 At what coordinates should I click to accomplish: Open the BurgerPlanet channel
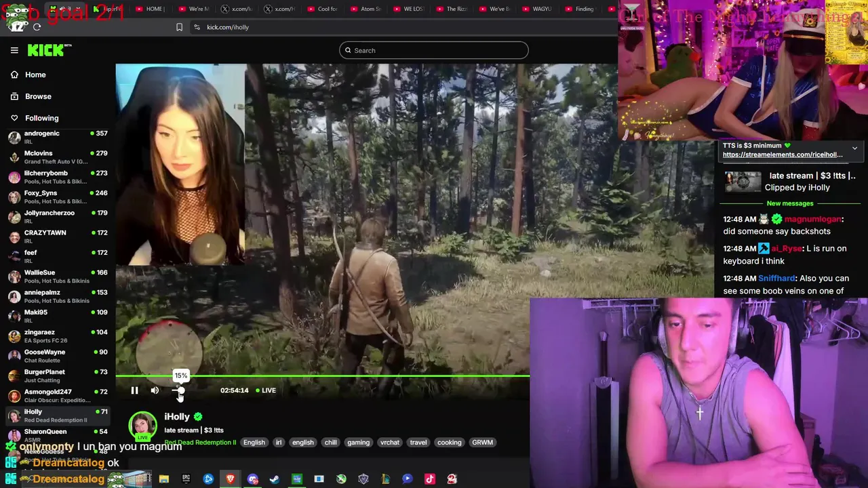tap(58, 375)
